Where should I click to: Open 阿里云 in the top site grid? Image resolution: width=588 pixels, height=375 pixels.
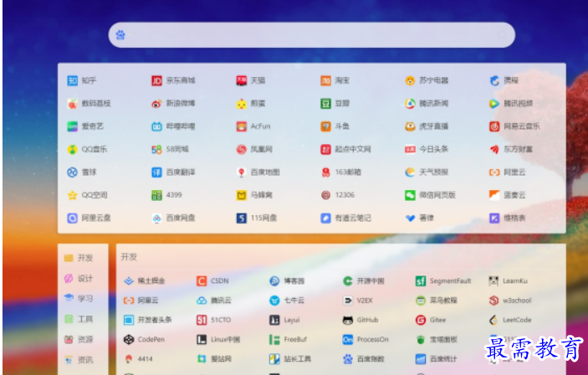click(x=508, y=172)
